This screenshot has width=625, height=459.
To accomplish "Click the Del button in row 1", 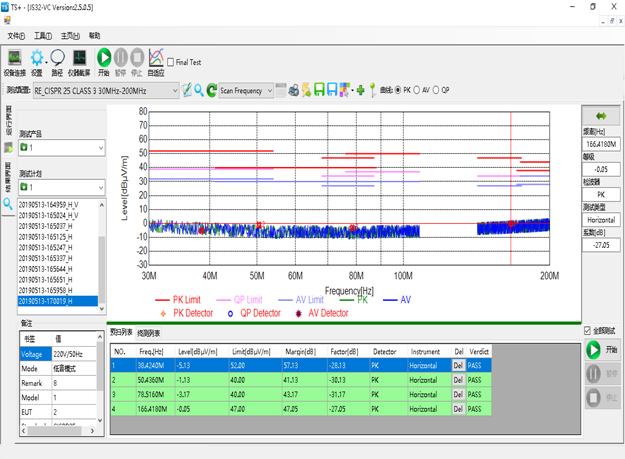I will coord(459,366).
